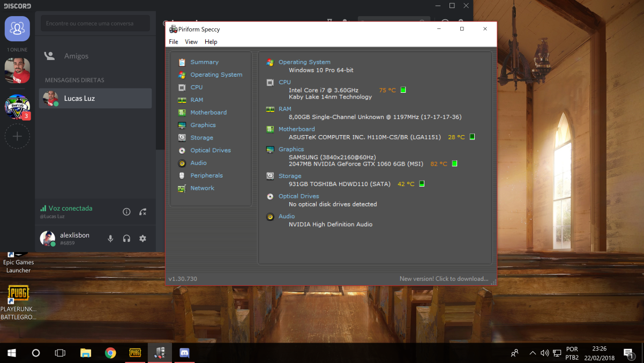The width and height of the screenshot is (644, 363).
Task: Click the Motherboard heading in summary panel
Action: (297, 129)
